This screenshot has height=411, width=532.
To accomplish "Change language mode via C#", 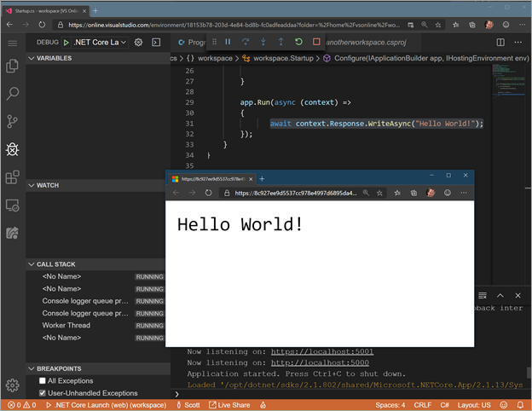I will point(444,405).
